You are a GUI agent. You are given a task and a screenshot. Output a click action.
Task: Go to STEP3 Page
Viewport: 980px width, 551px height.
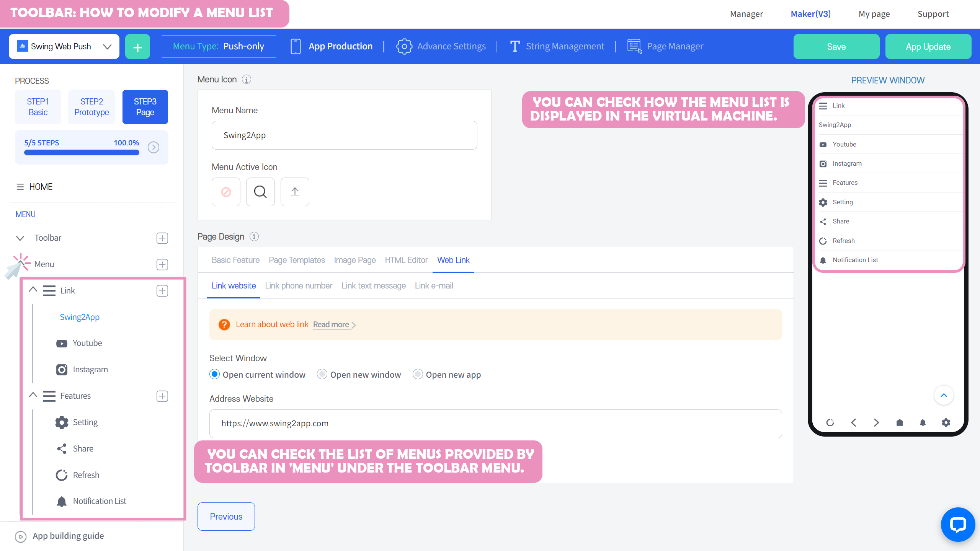[x=145, y=107]
